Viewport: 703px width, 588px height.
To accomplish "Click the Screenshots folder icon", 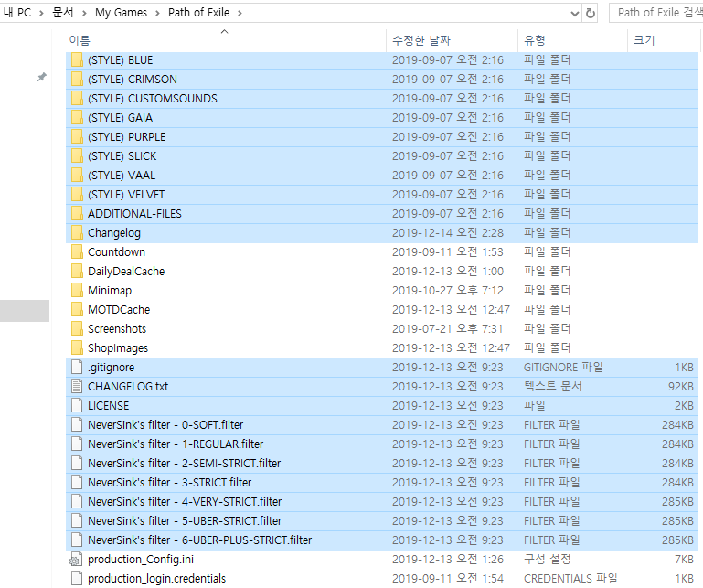I will click(x=77, y=329).
